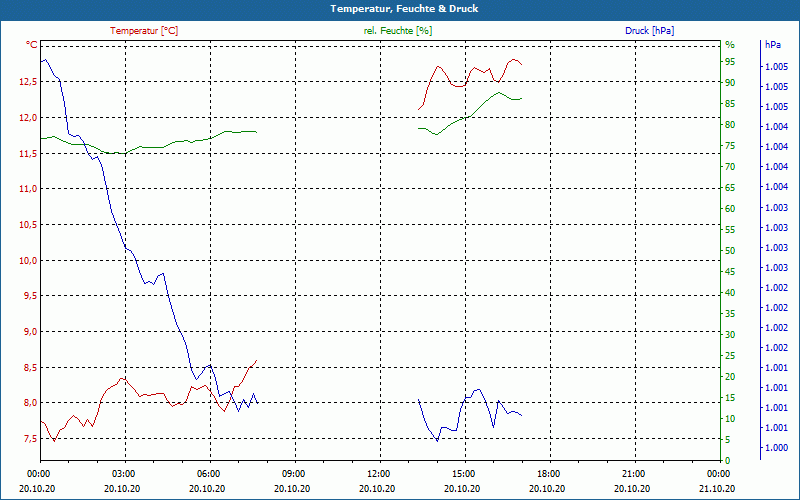Viewport: 800px width, 500px height.
Task: Click the '15:00' time axis label
Action: pos(465,474)
